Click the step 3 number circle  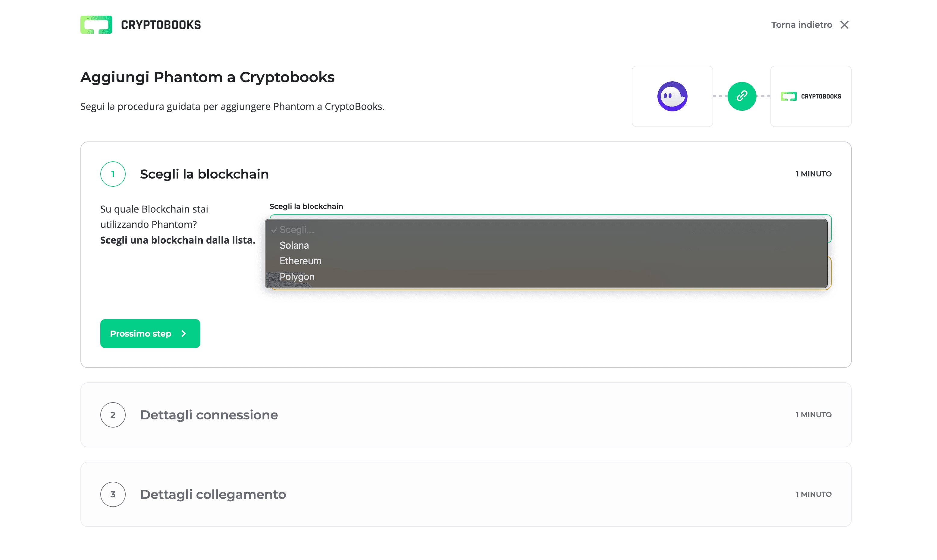coord(113,494)
